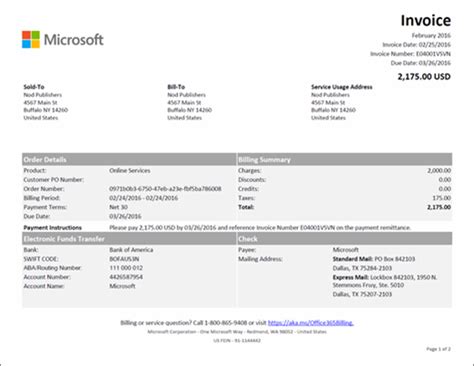474x366 pixels.
Task: Click the bold Total label
Action: tap(246, 207)
